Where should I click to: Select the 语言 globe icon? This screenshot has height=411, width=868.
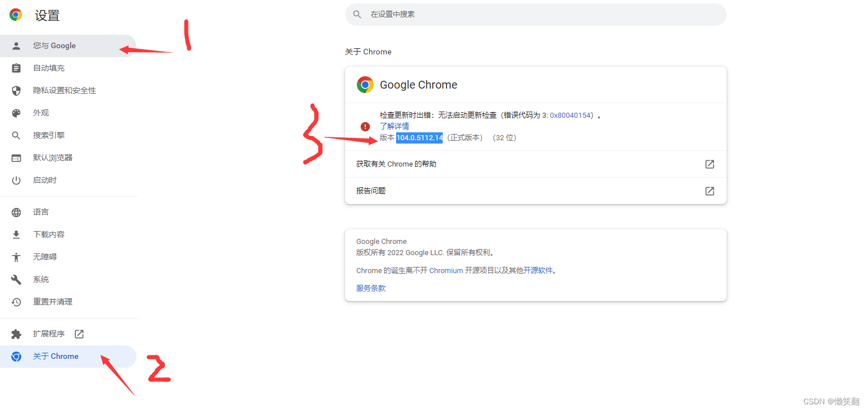pos(17,211)
